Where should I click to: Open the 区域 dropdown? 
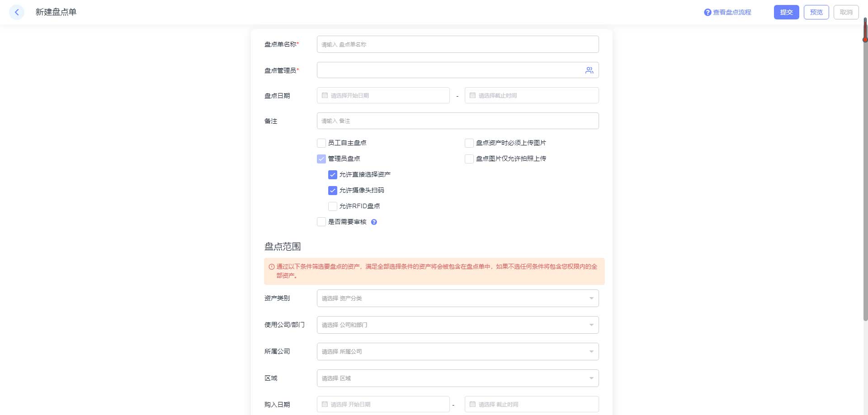tap(458, 378)
